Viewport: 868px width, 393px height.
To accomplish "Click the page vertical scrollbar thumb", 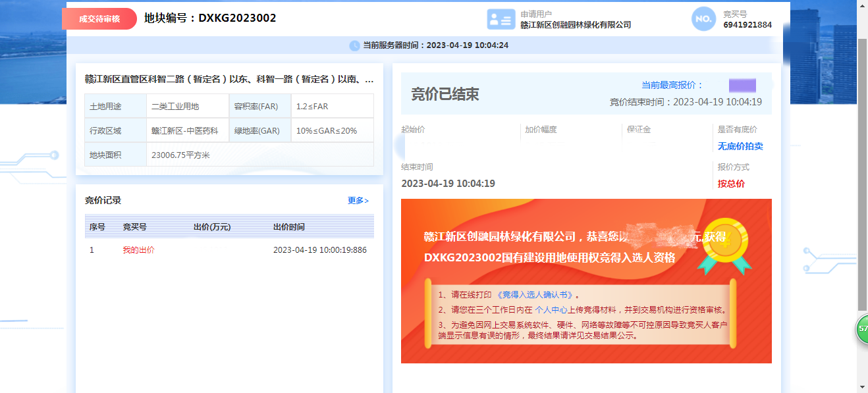I will pyautogui.click(x=863, y=174).
